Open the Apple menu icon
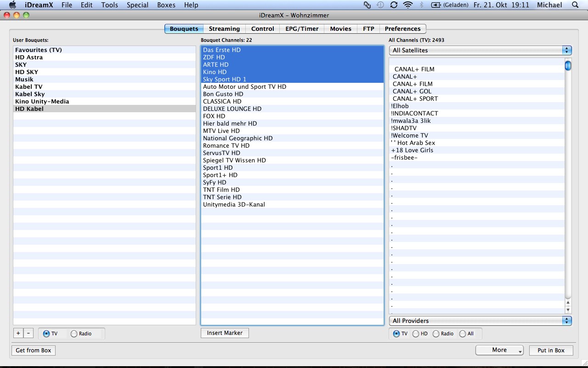Viewport: 588px width, 368px height. (12, 5)
